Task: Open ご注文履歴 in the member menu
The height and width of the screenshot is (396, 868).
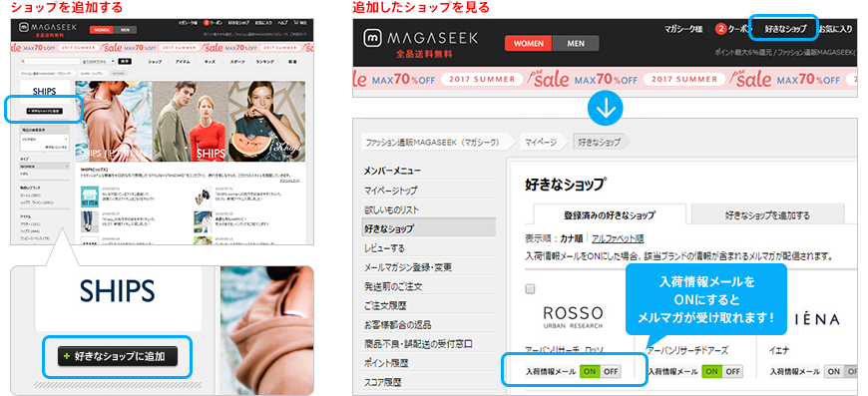Action: coord(385,305)
